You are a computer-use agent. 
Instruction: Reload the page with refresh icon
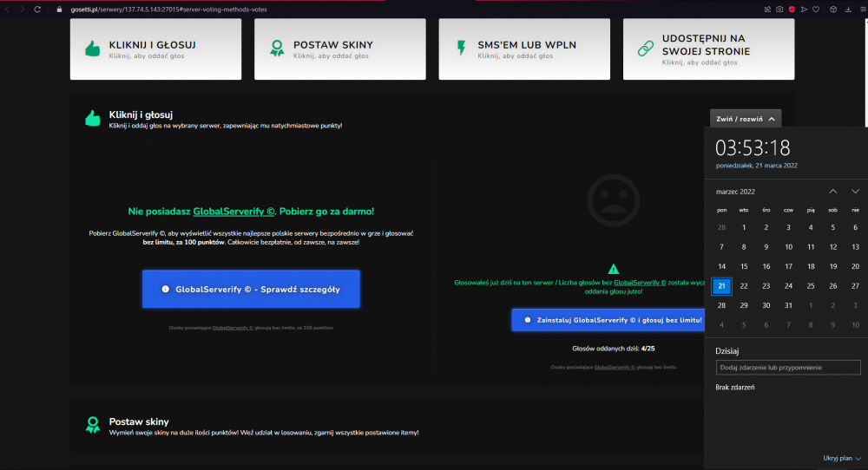pyautogui.click(x=37, y=10)
